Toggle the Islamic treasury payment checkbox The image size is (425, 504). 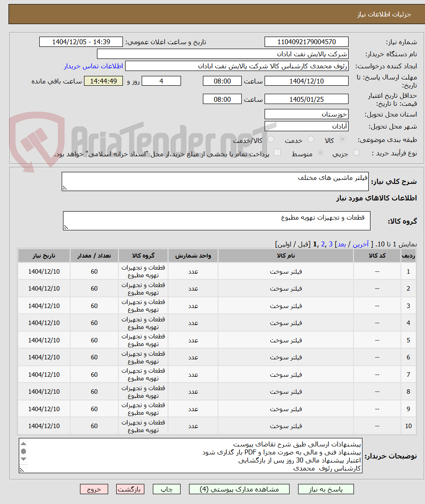(277, 152)
